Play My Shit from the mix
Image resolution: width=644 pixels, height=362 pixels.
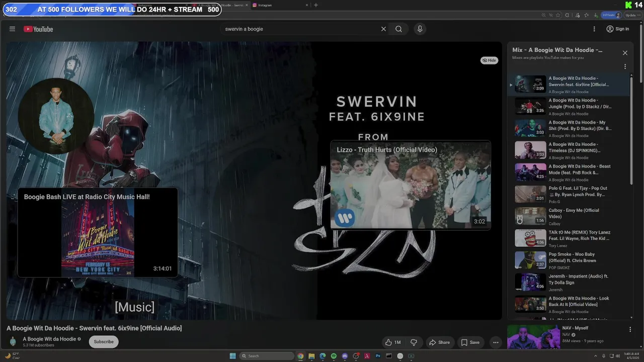pyautogui.click(x=569, y=129)
